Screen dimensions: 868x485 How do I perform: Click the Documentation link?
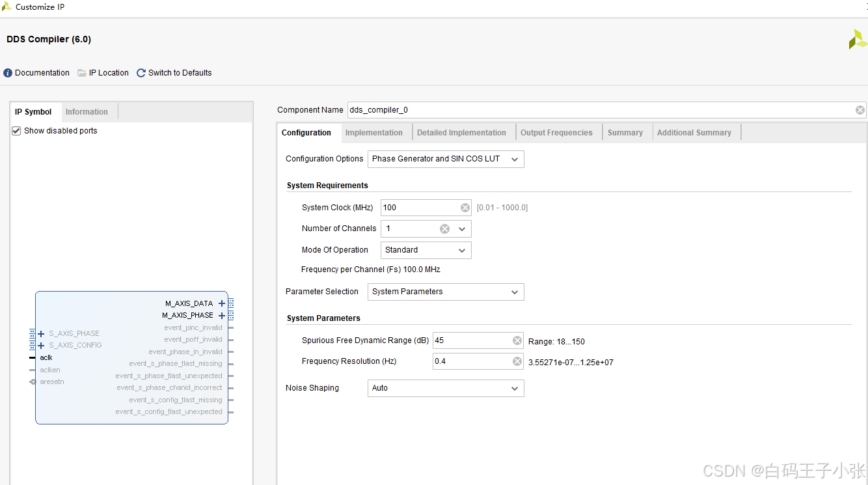point(42,73)
